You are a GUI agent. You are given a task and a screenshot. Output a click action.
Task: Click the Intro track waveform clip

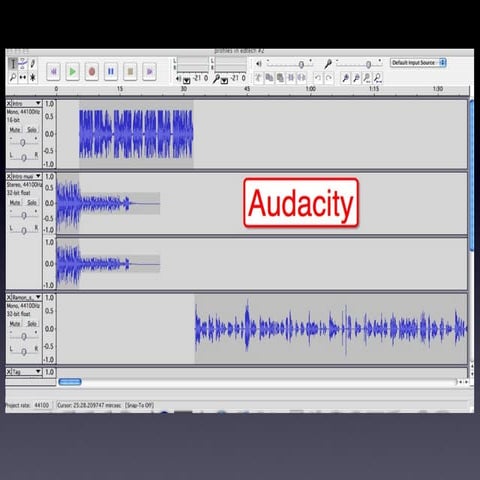coord(136,134)
